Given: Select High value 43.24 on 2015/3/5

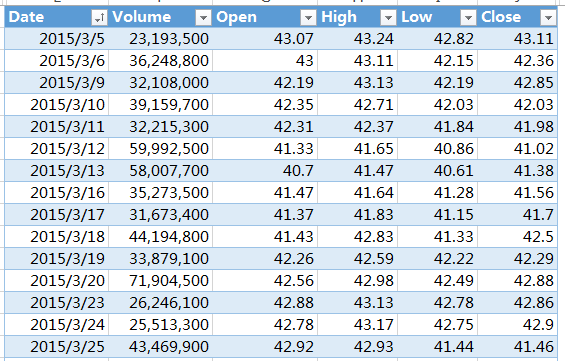Looking at the screenshot, I should (357, 39).
